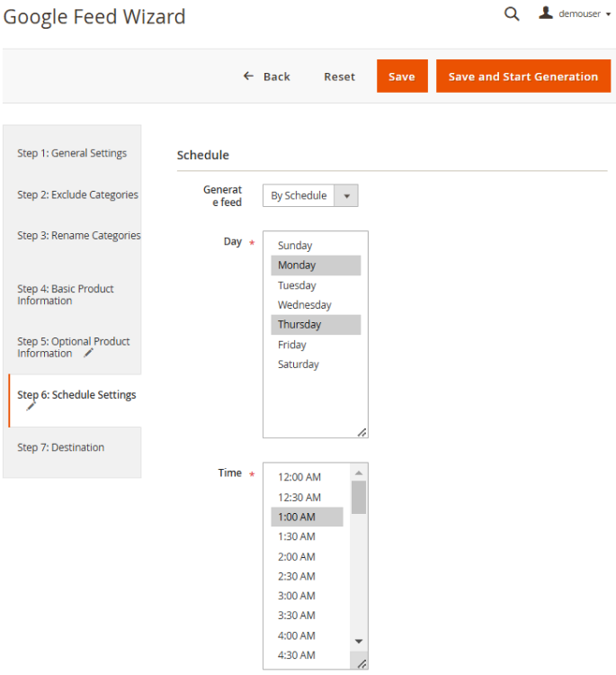This screenshot has height=675, width=616.
Task: Click Save and Start Generation
Action: pyautogui.click(x=523, y=76)
